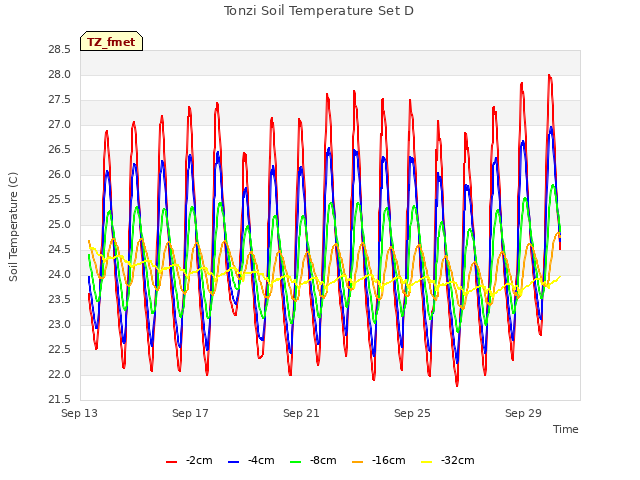Click the red -2cm legend swatch
Image resolution: width=640 pixels, height=480 pixels.
click(x=171, y=462)
